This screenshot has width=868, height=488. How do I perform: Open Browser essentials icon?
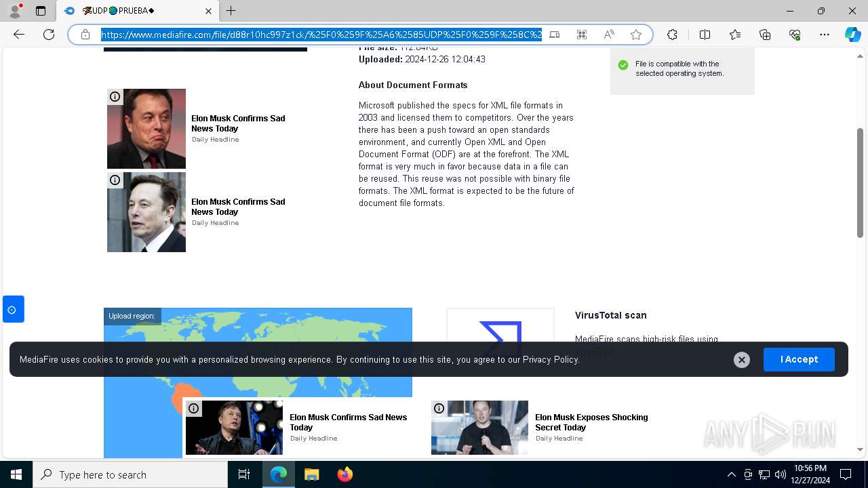coord(795,35)
